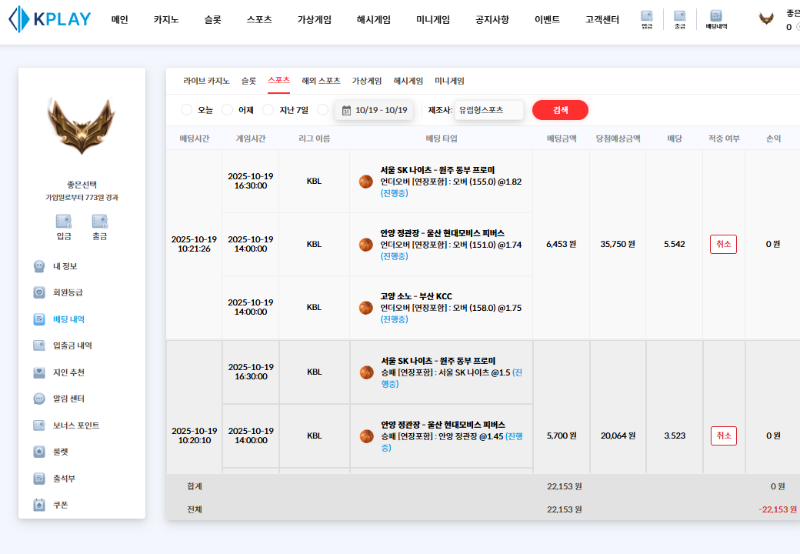The width and height of the screenshot is (800, 554).
Task: Open 카지노 in top navigation
Action: click(x=166, y=19)
